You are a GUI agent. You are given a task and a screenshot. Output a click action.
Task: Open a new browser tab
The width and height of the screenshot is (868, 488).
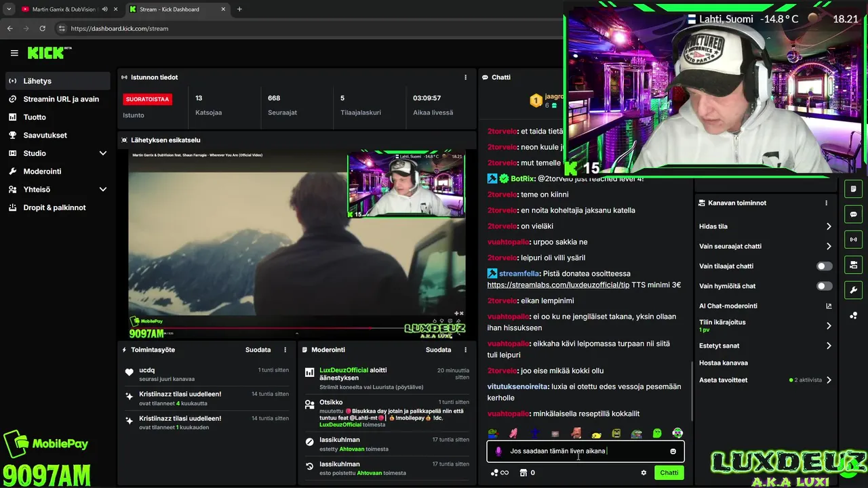pos(239,9)
